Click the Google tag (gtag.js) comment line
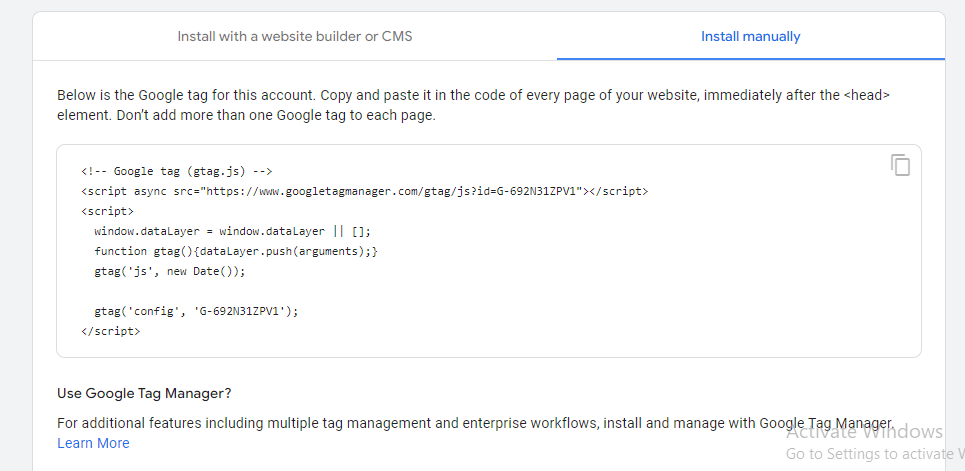The image size is (965, 471). [x=177, y=171]
